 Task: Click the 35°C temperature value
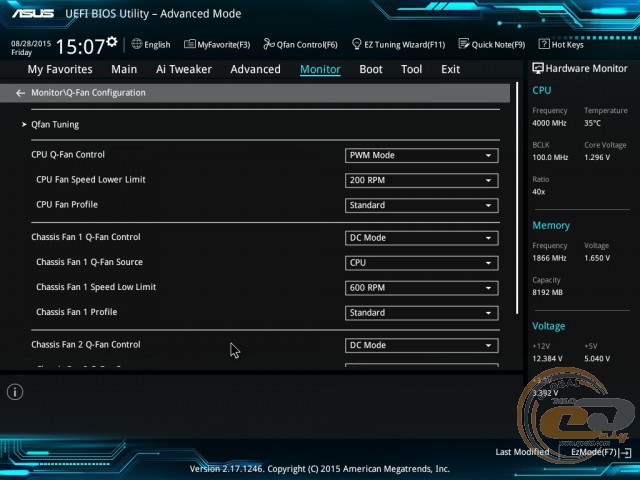pyautogui.click(x=592, y=123)
